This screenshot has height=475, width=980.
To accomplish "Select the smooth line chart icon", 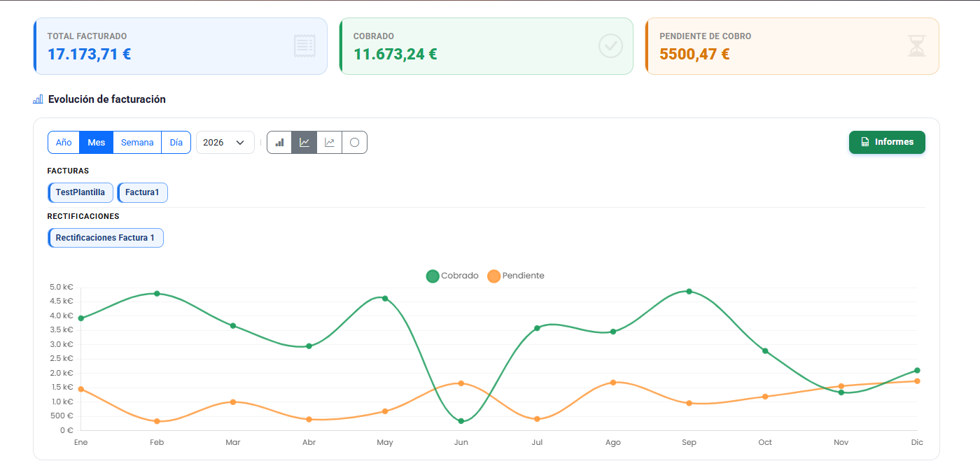I will [x=304, y=143].
